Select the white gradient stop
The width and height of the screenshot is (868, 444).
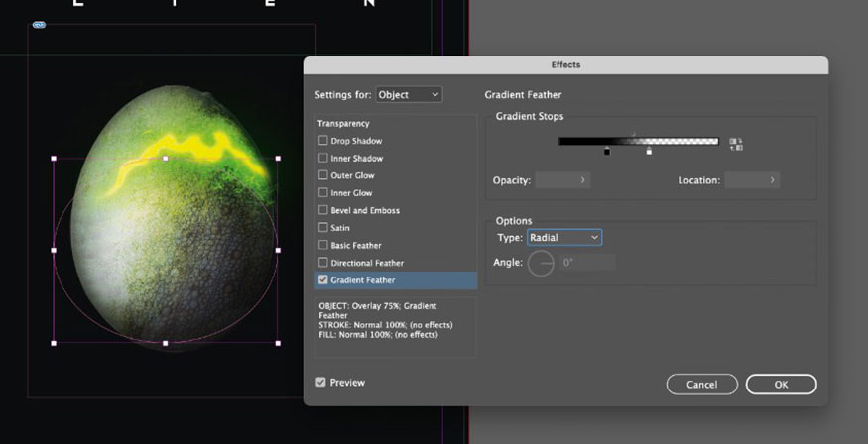[x=649, y=151]
